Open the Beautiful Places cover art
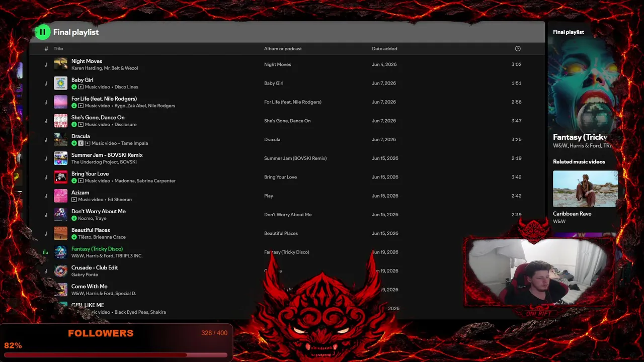 [60, 233]
